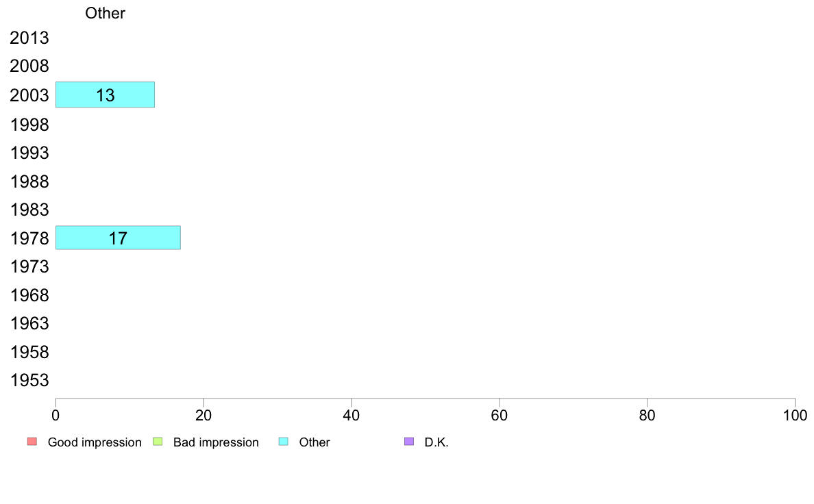Viewport: 814px width, 504px height.
Task: Click the 1998 year label
Action: [29, 125]
